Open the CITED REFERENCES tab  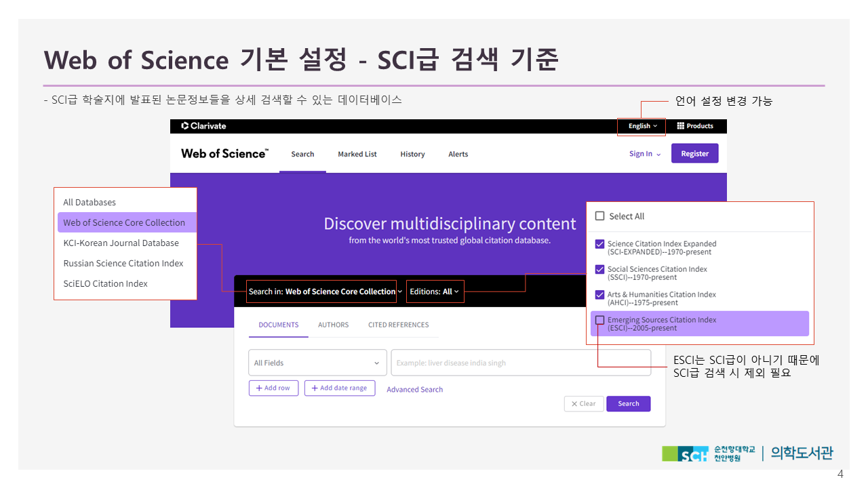pos(399,325)
